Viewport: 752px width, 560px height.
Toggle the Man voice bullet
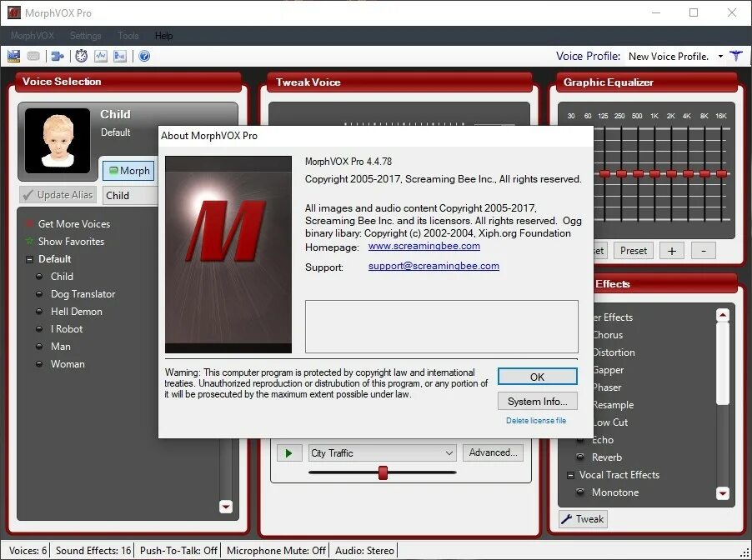click(x=40, y=346)
